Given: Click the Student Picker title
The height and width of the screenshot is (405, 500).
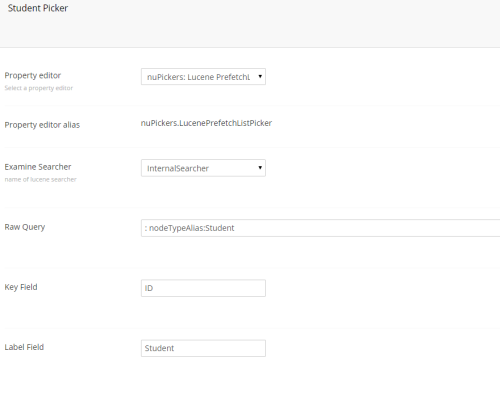Looking at the screenshot, I should pyautogui.click(x=38, y=8).
